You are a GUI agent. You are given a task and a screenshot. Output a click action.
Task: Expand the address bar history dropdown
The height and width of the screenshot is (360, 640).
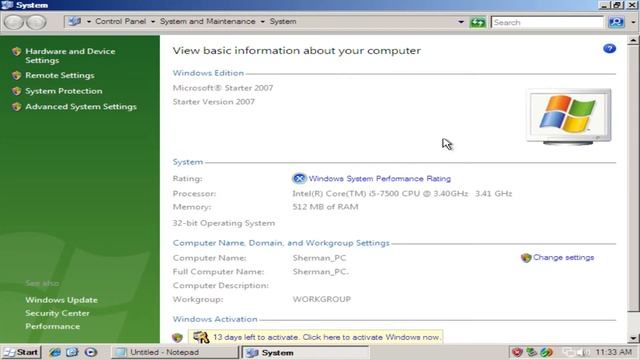pyautogui.click(x=461, y=22)
